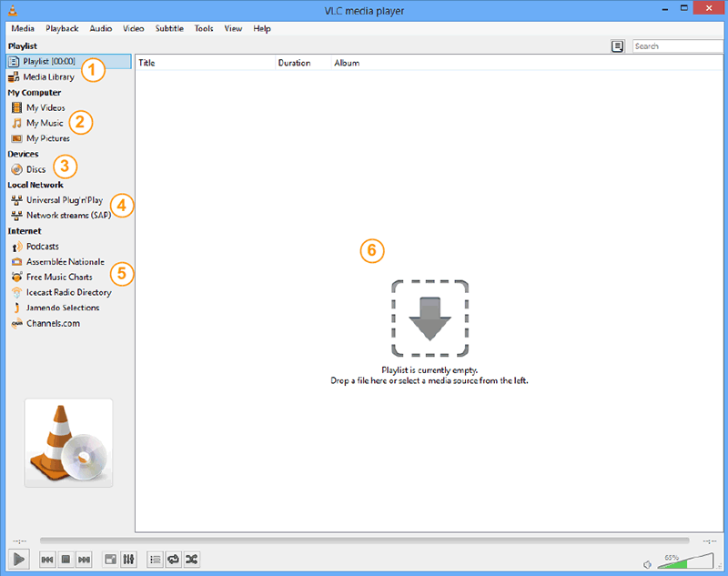Toggle the playlist view button

tap(155, 560)
